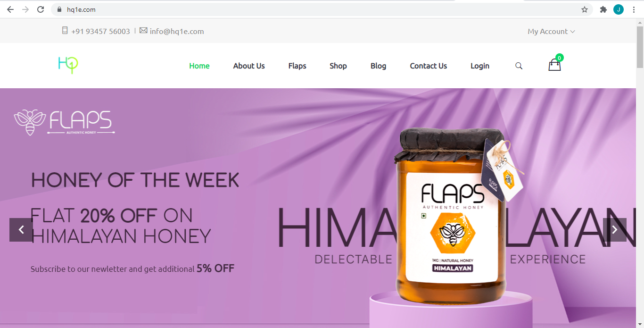644x328 pixels.
Task: Open the Chrome three-dot menu
Action: coord(634,9)
